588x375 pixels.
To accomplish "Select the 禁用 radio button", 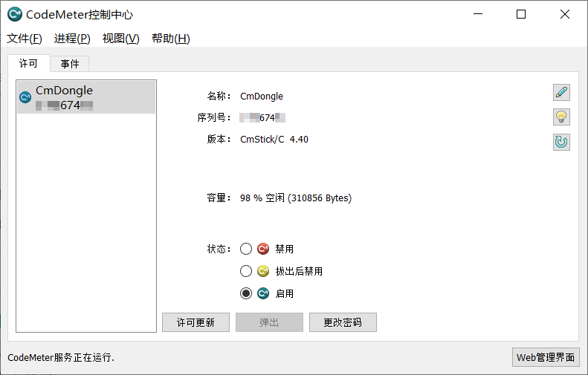I will point(246,249).
